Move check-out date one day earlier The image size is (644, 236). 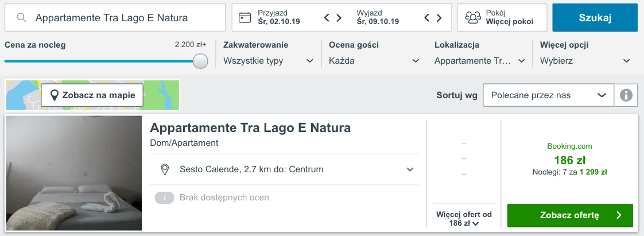click(428, 18)
